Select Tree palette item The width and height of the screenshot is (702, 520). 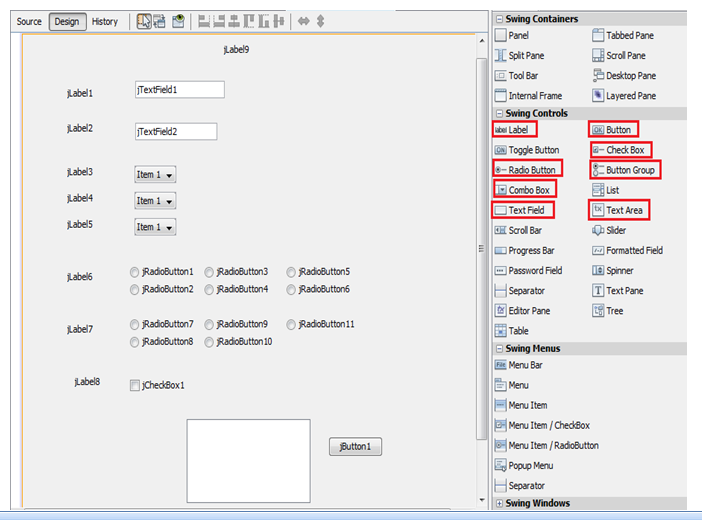coord(608,311)
